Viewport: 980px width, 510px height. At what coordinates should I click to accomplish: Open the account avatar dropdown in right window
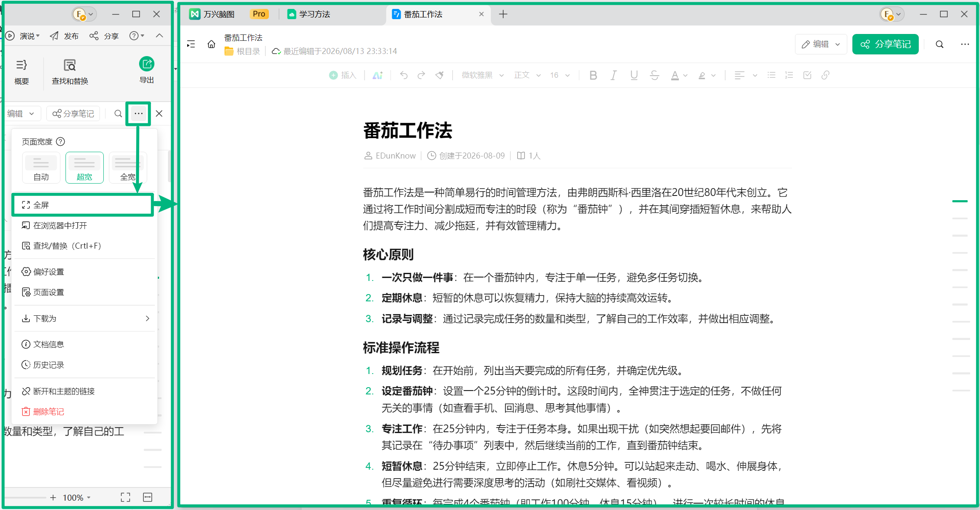coord(892,14)
